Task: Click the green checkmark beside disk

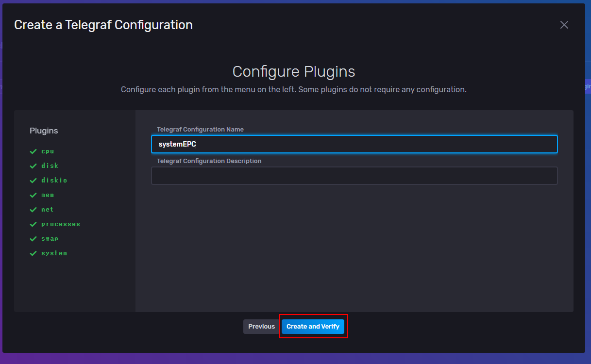Action: (33, 166)
